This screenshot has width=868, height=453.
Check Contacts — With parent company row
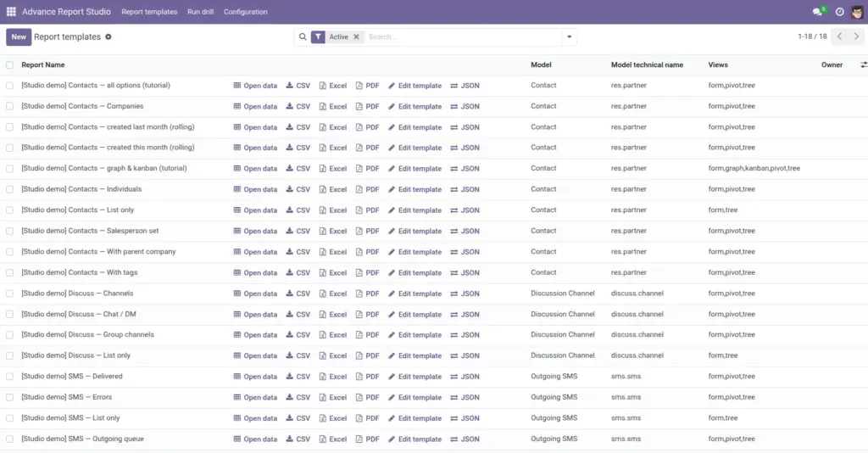[10, 252]
